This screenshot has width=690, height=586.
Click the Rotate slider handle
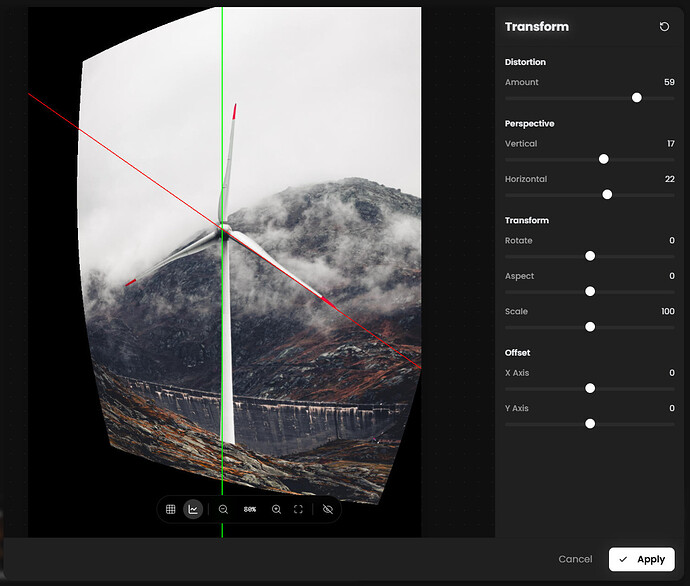590,256
